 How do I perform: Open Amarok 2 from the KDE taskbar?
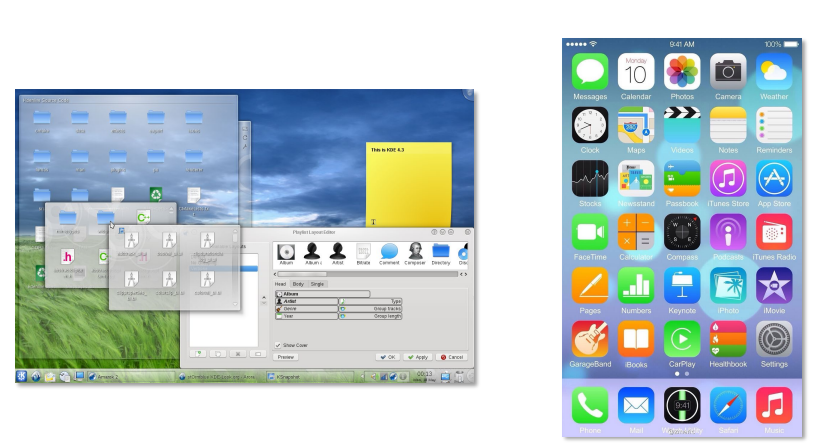131,377
